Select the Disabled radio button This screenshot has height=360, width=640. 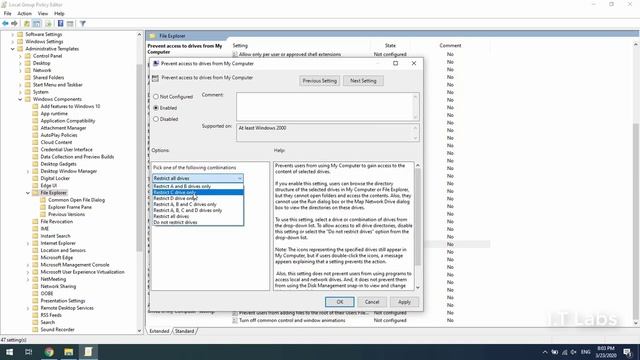(156, 119)
